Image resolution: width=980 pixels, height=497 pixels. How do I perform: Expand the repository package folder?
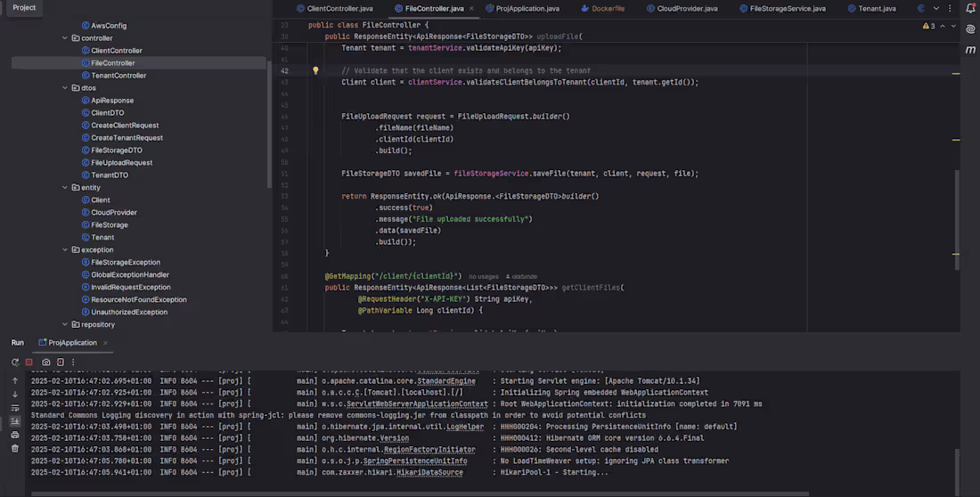tap(66, 325)
